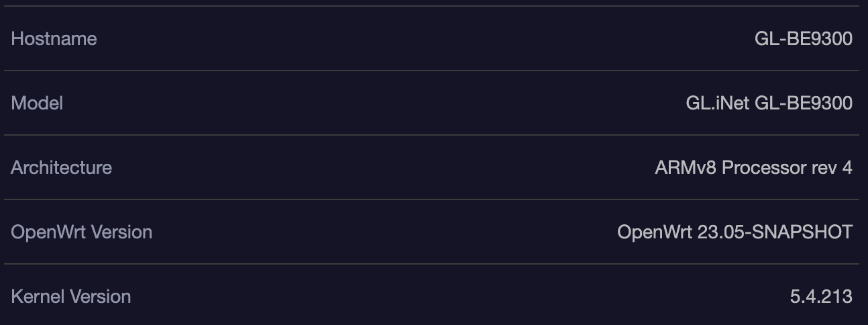
Task: Select the 5.4.213 kernel version value
Action: (x=821, y=297)
